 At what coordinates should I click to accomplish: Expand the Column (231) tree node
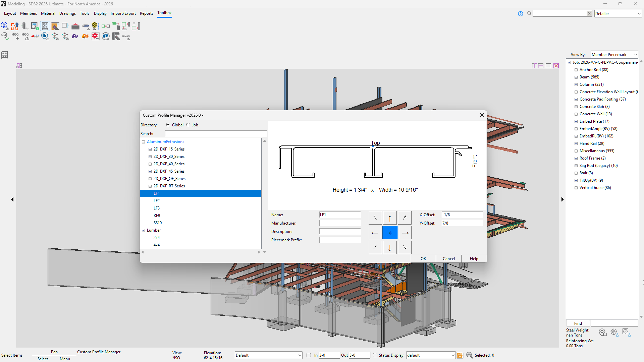[x=576, y=84]
